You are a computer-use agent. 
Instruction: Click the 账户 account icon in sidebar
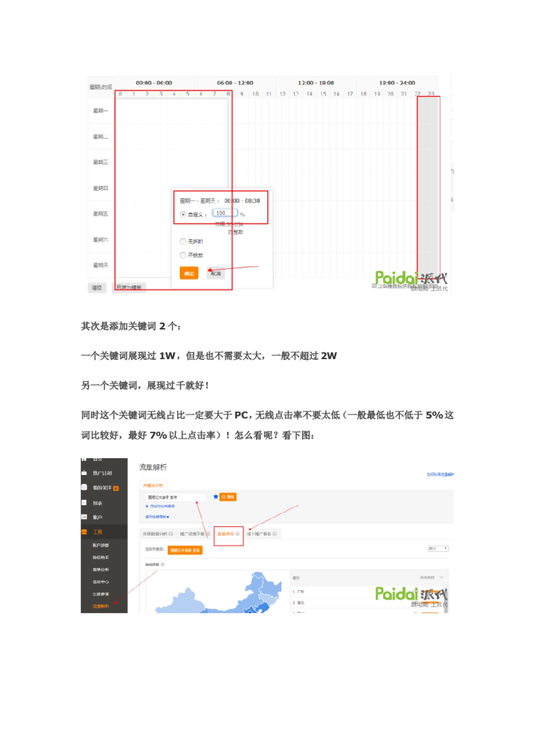tap(84, 517)
